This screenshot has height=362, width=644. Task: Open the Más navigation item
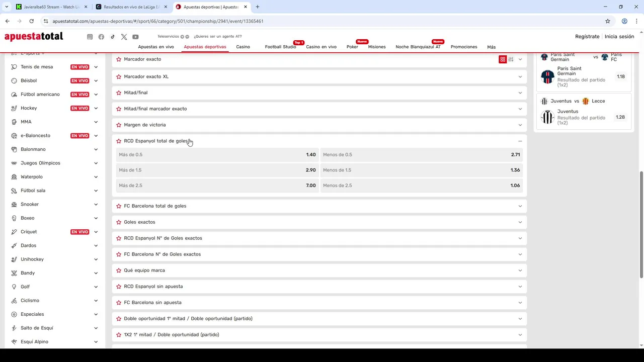491,47
